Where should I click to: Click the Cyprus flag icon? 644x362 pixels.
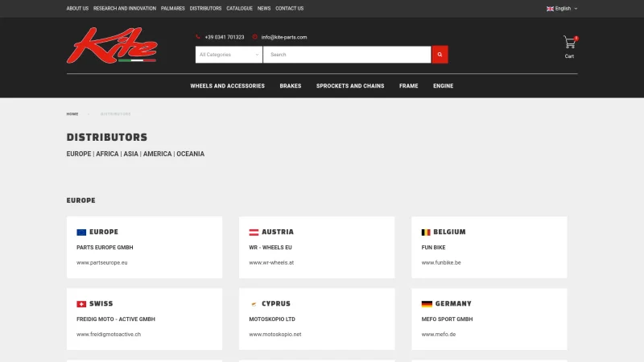[254, 304]
